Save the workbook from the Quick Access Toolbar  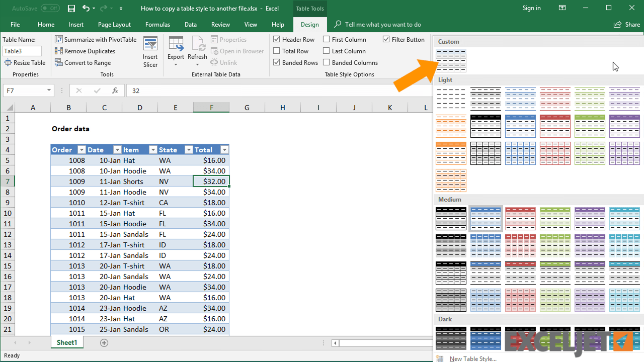pos(71,8)
